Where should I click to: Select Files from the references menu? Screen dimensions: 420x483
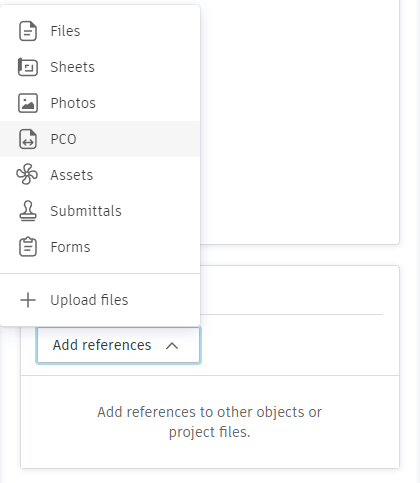[x=100, y=31]
